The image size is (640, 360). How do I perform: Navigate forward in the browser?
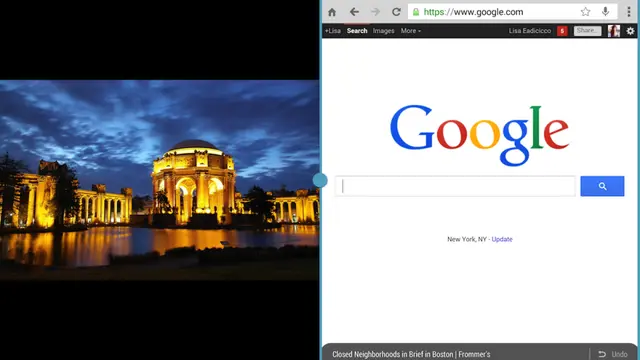(x=375, y=12)
